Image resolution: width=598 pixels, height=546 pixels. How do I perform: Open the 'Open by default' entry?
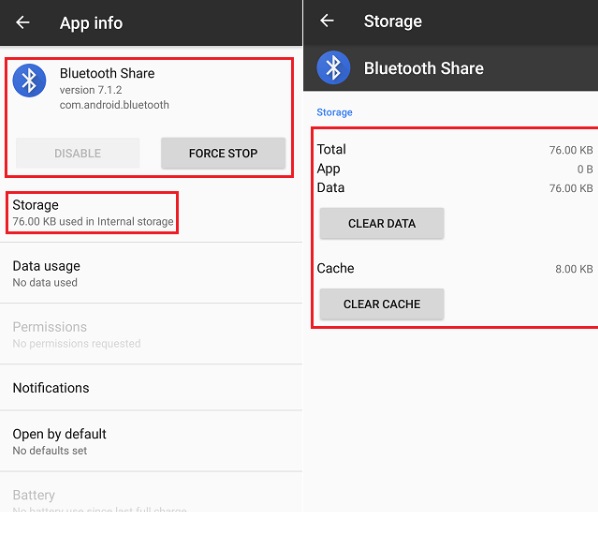point(151,442)
